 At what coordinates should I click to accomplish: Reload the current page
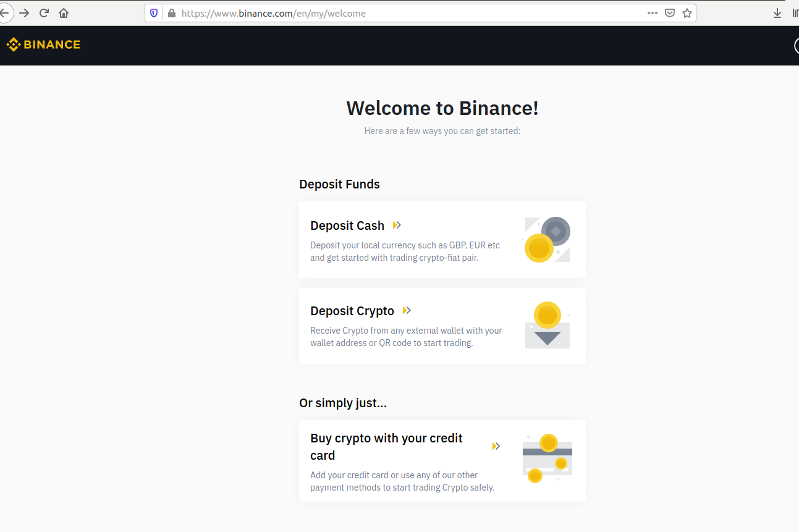click(x=44, y=13)
